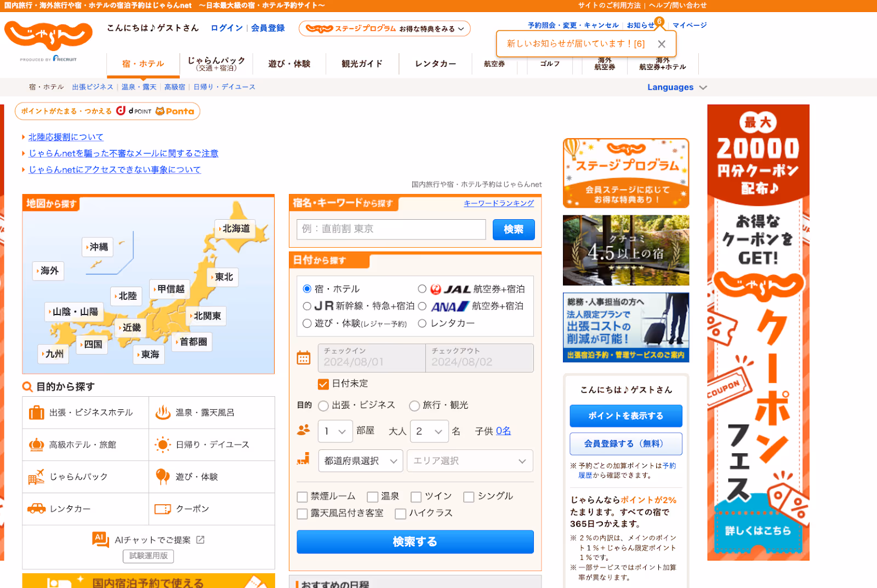Select 旅行・観光 purpose radio
877x588 pixels.
414,406
